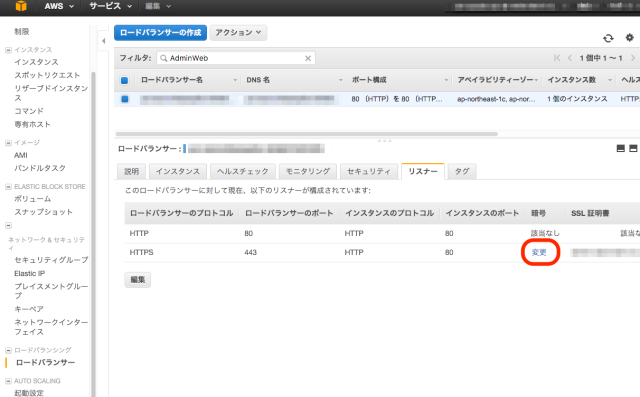
Task: Click the full-height panel layout icon
Action: pyautogui.click(x=633, y=149)
